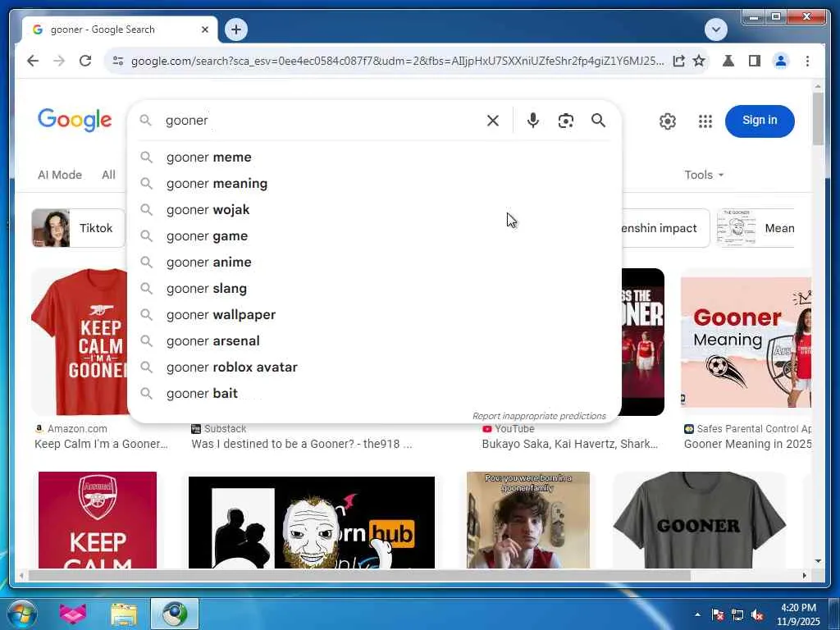Open Google quick settings gear
The height and width of the screenshot is (630, 840).
click(x=668, y=121)
